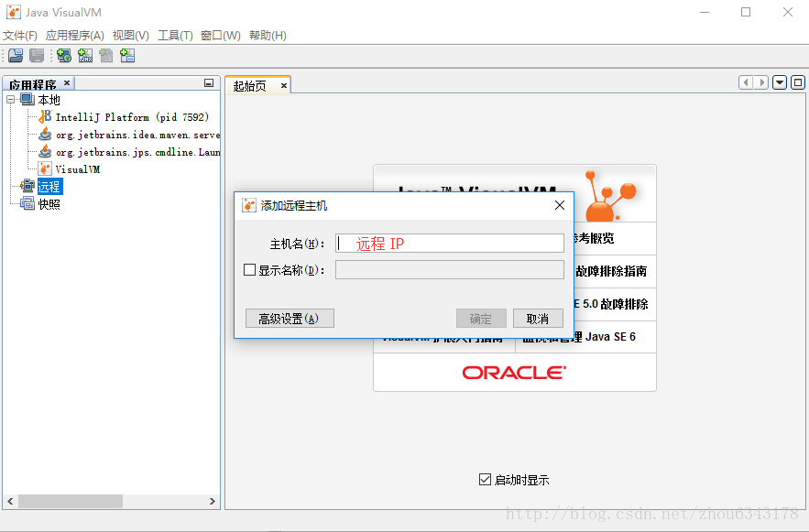Screen dimensions: 809x532
Task: Click the IntelliJ Platform process icon
Action: pos(46,116)
